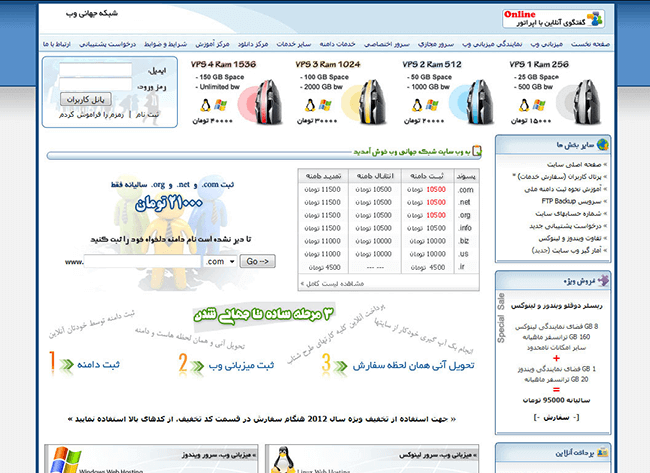Follow the رمزم را فراموش کردم link
Viewport: 650px width, 473px height.
coord(92,114)
